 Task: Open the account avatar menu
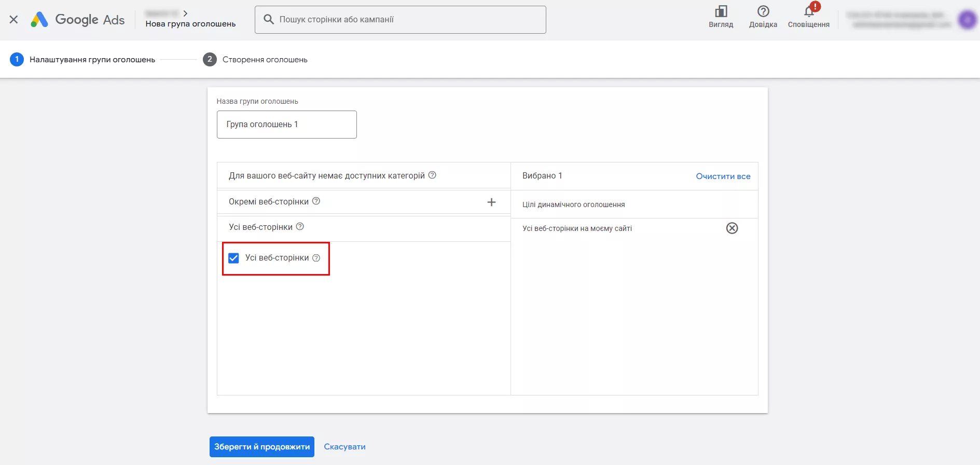click(967, 20)
